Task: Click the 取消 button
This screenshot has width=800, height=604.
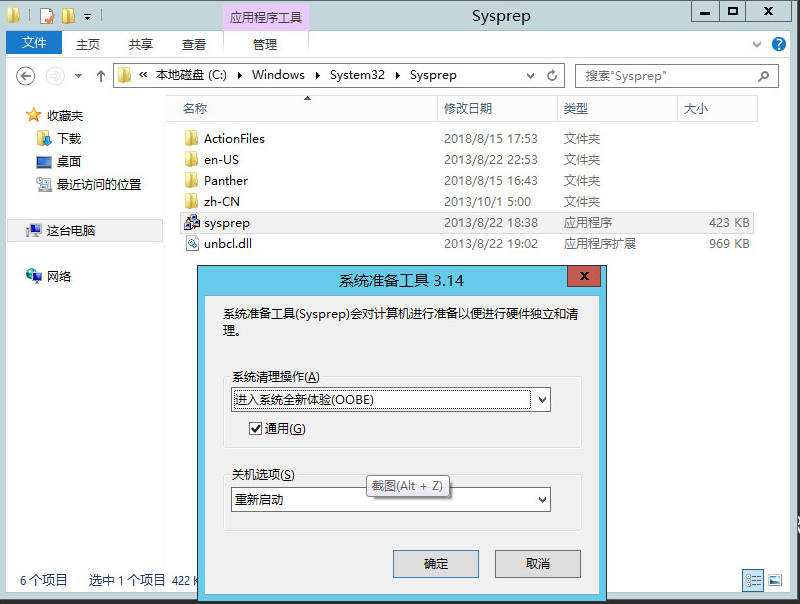Action: point(537,564)
